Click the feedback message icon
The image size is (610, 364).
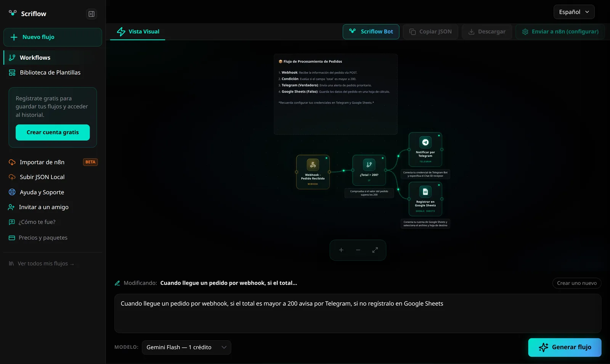click(12, 222)
